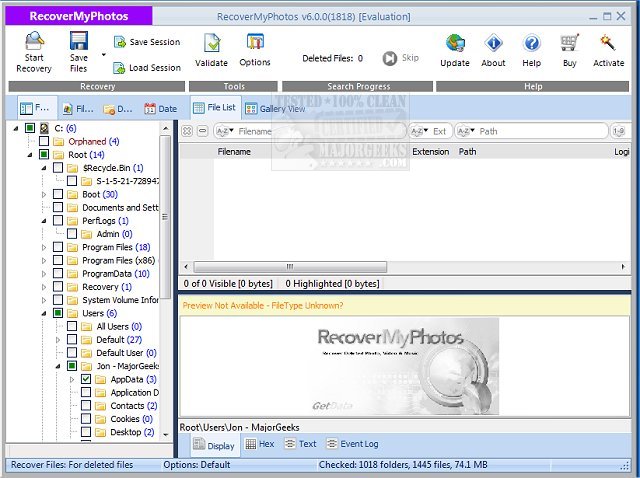Select the Gallery View tab
Screen dimensions: 640x478
click(275, 109)
